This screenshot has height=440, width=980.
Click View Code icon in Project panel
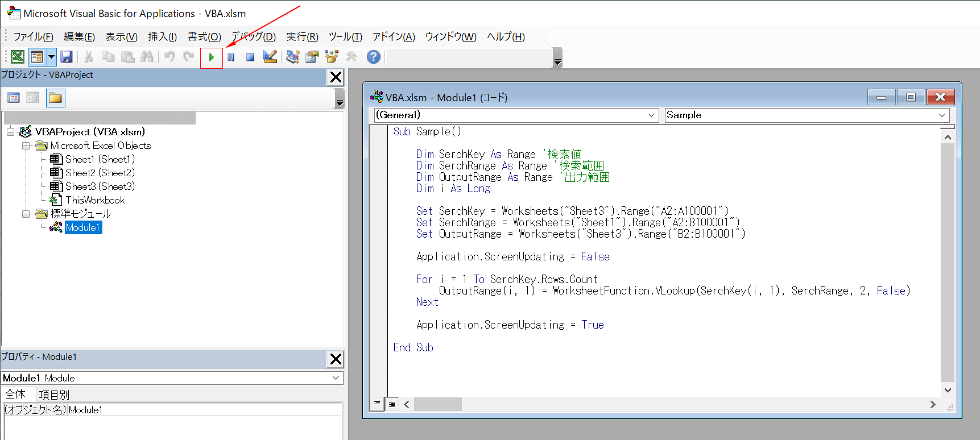(14, 98)
